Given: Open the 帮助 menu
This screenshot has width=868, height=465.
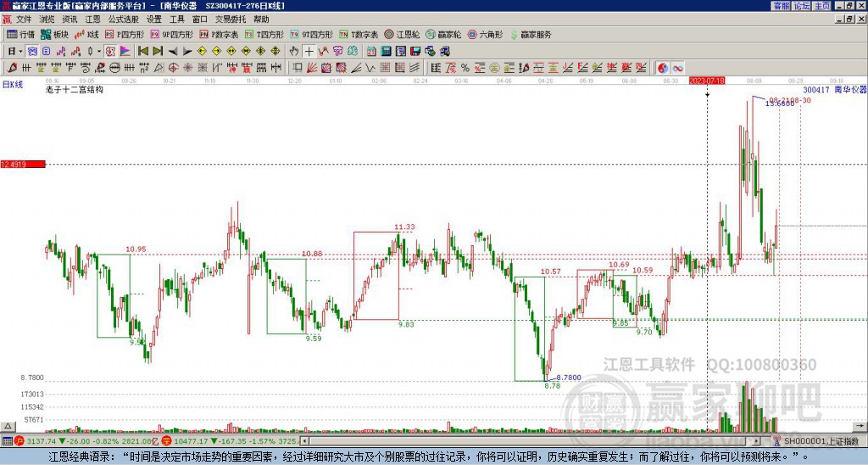Looking at the screenshot, I should (261, 20).
